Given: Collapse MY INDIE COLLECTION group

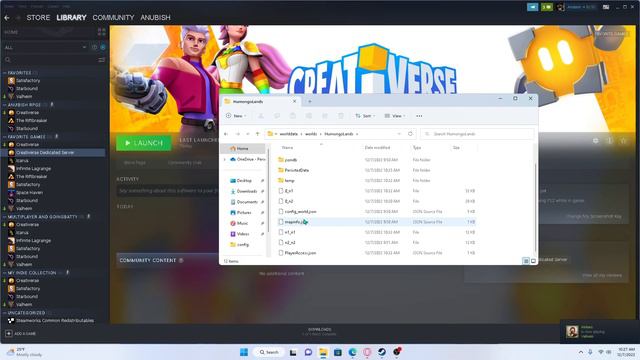Looking at the screenshot, I should tap(4, 273).
